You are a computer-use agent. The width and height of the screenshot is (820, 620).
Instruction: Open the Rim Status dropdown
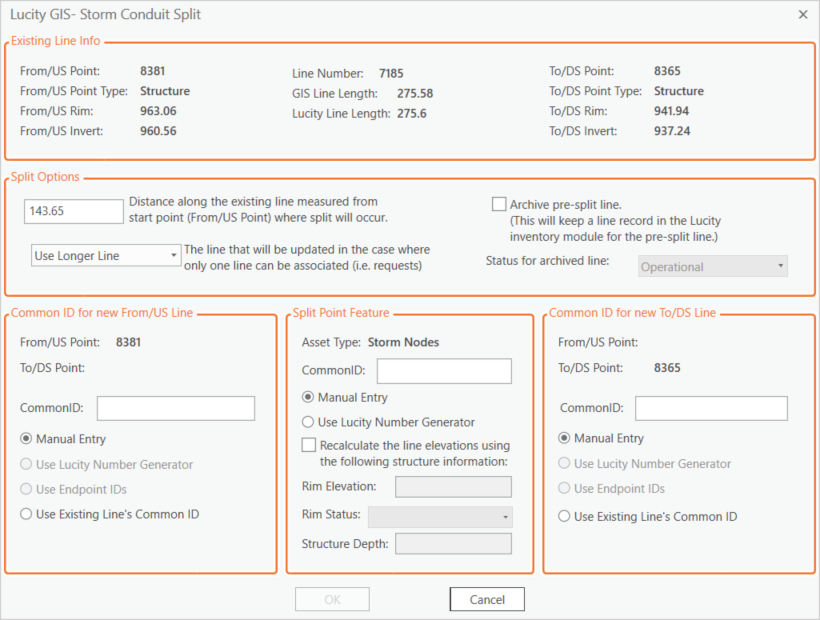(x=440, y=517)
